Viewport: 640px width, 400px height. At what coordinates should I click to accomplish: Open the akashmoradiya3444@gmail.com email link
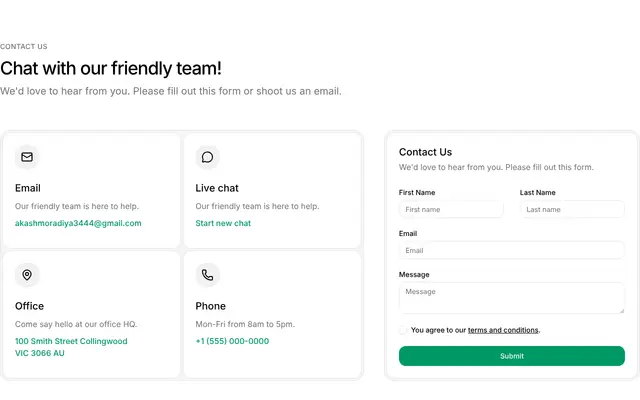78,223
